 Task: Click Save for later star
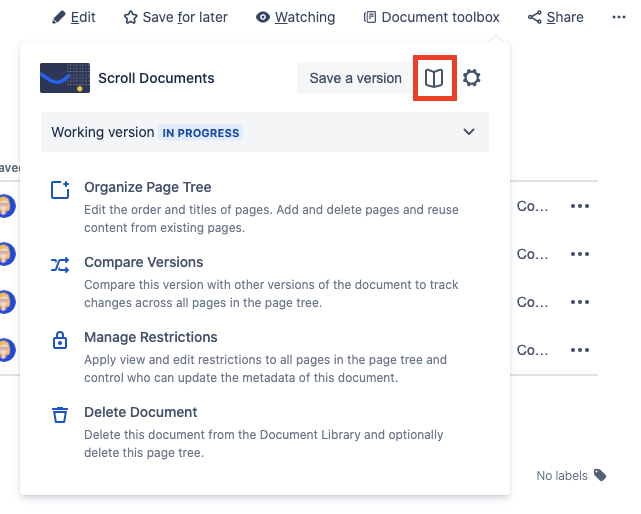pyautogui.click(x=175, y=17)
